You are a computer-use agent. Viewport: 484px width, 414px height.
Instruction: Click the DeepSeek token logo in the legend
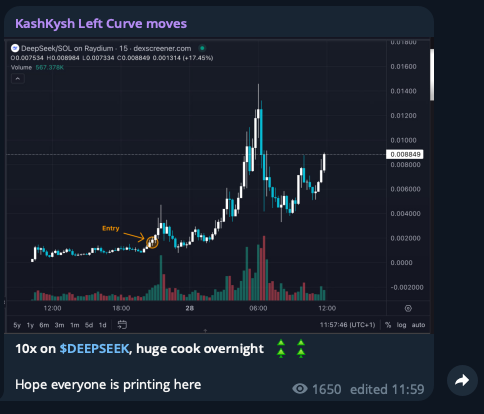tap(15, 48)
